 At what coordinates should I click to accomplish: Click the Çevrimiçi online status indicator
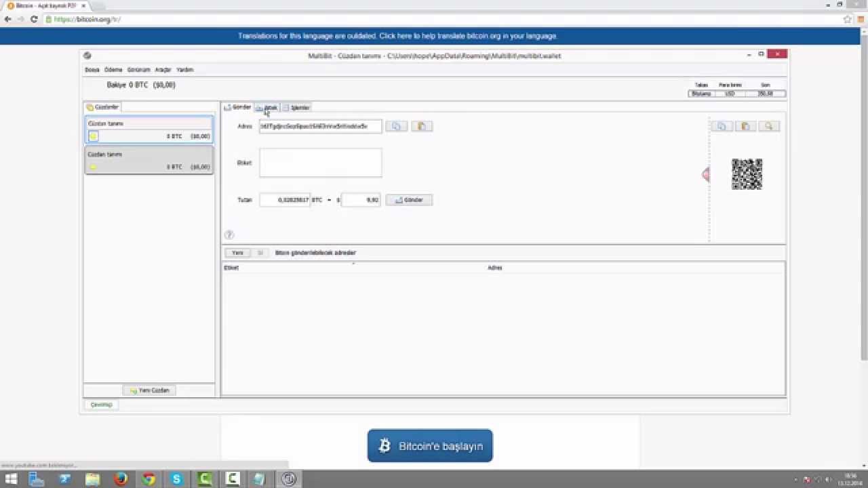[102, 405]
